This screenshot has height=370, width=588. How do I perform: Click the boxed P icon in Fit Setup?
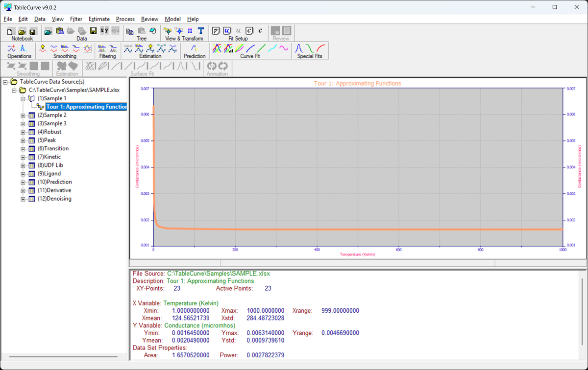(216, 31)
